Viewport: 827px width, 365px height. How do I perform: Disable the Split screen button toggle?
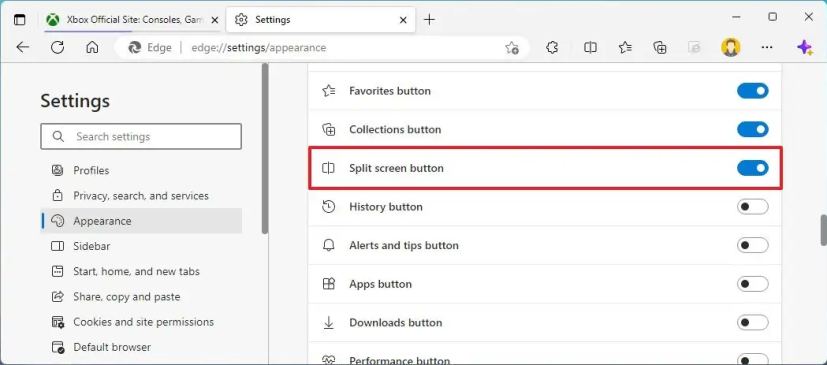pos(753,168)
